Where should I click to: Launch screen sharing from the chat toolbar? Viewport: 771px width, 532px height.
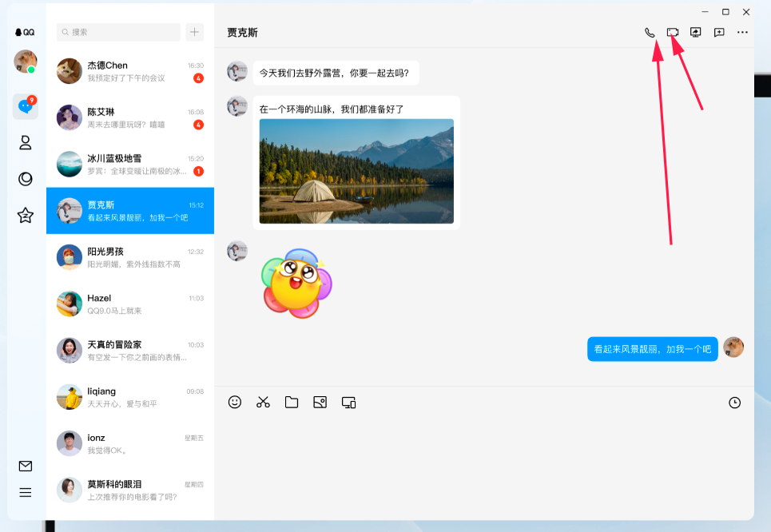(695, 33)
